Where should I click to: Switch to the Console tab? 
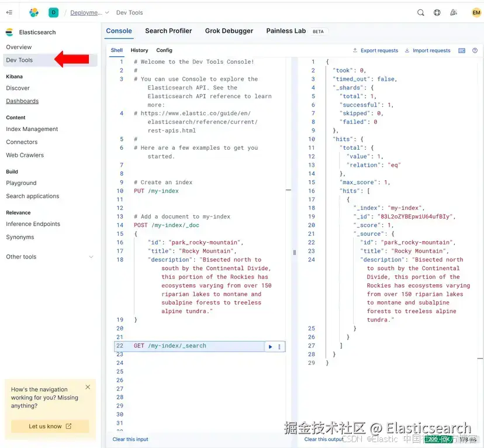(x=119, y=31)
